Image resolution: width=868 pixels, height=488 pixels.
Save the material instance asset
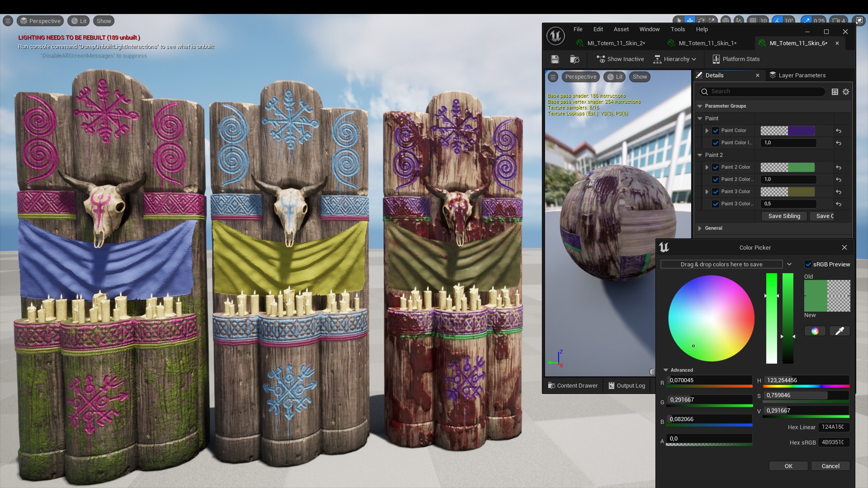click(555, 59)
